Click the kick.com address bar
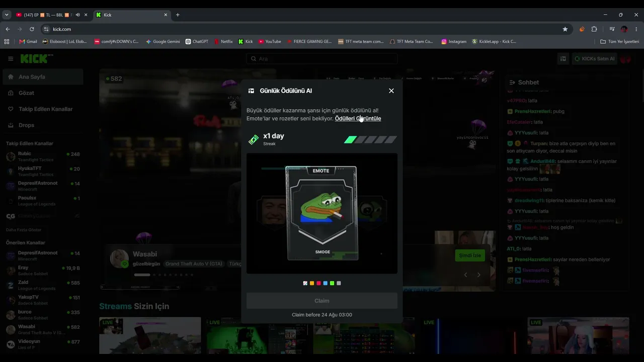Viewport: 644px width, 362px height. tap(306, 29)
